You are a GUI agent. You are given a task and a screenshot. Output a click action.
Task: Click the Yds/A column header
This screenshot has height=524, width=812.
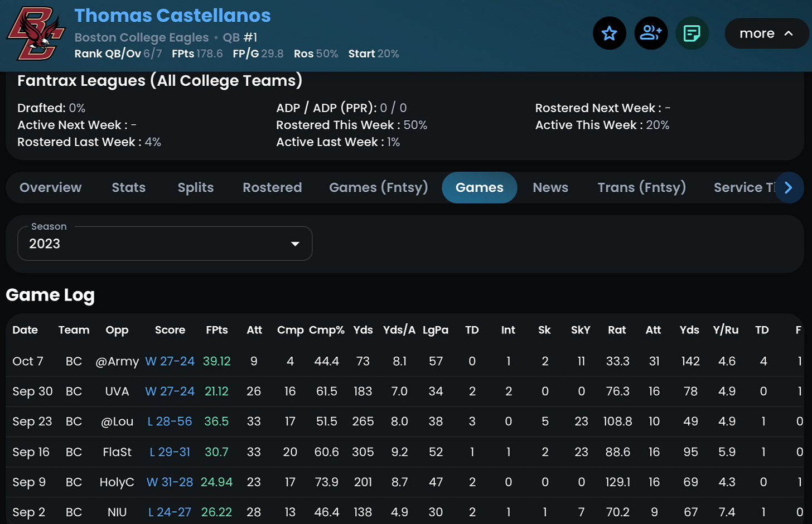pyautogui.click(x=399, y=330)
